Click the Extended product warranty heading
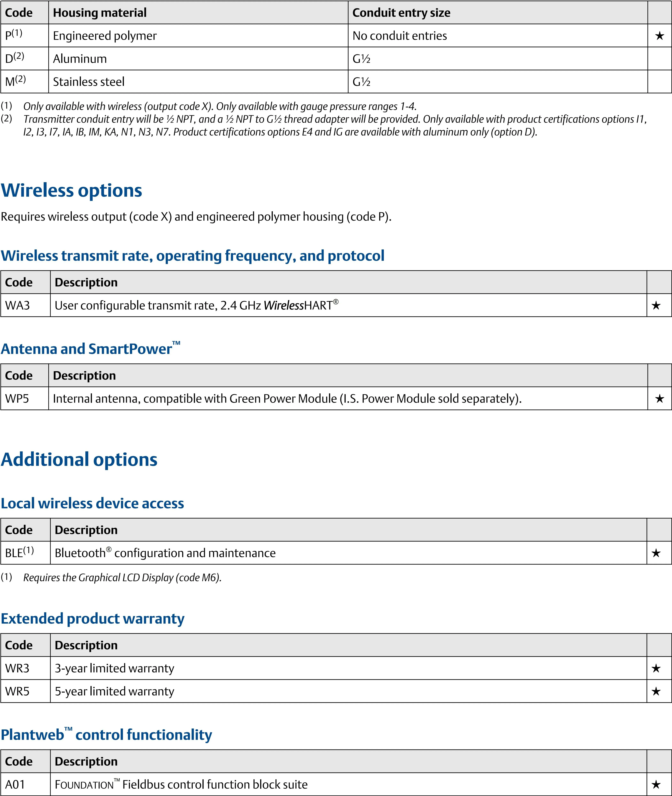Screen dimensions: 672x796 [x=93, y=619]
